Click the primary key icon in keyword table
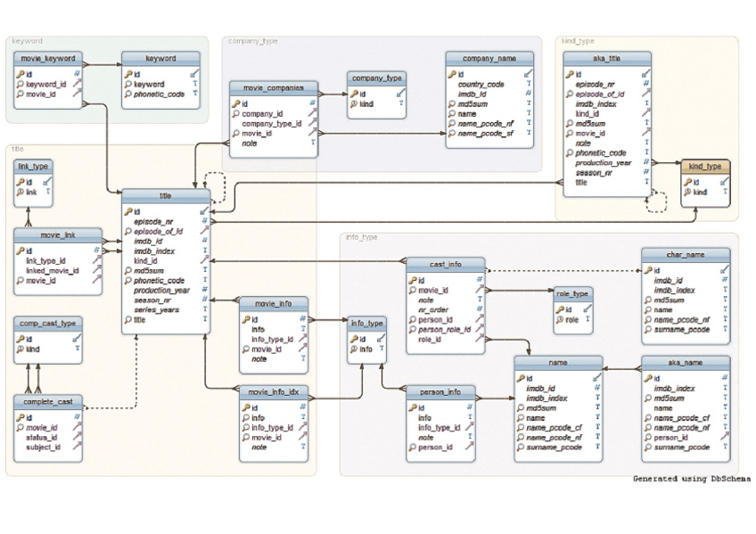This screenshot has height=534, width=756. pyautogui.click(x=127, y=74)
